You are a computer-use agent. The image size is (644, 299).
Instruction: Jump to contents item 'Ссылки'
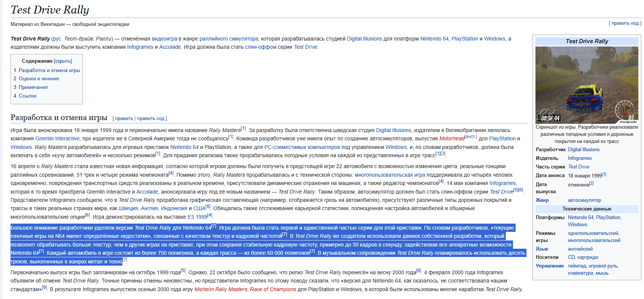[x=27, y=96]
